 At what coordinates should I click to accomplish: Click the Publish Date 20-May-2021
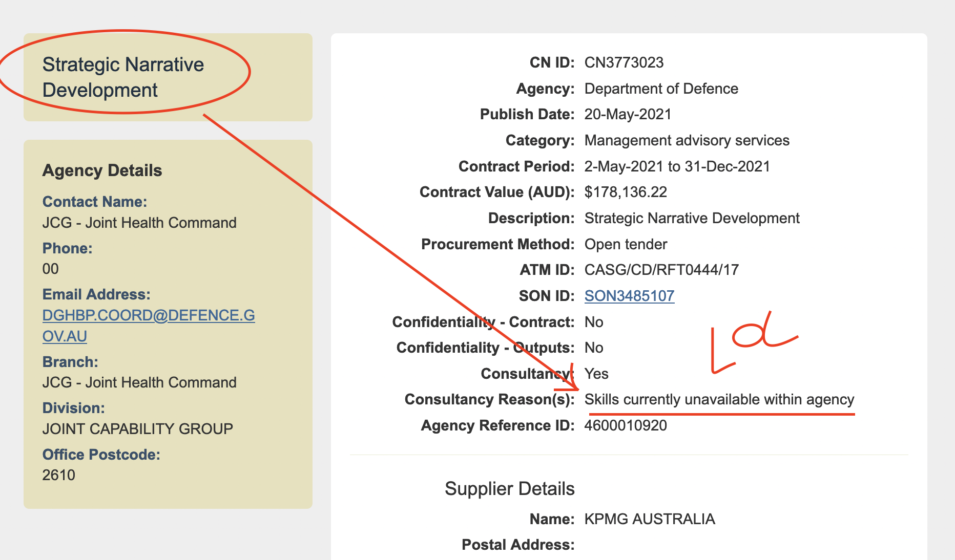click(628, 114)
